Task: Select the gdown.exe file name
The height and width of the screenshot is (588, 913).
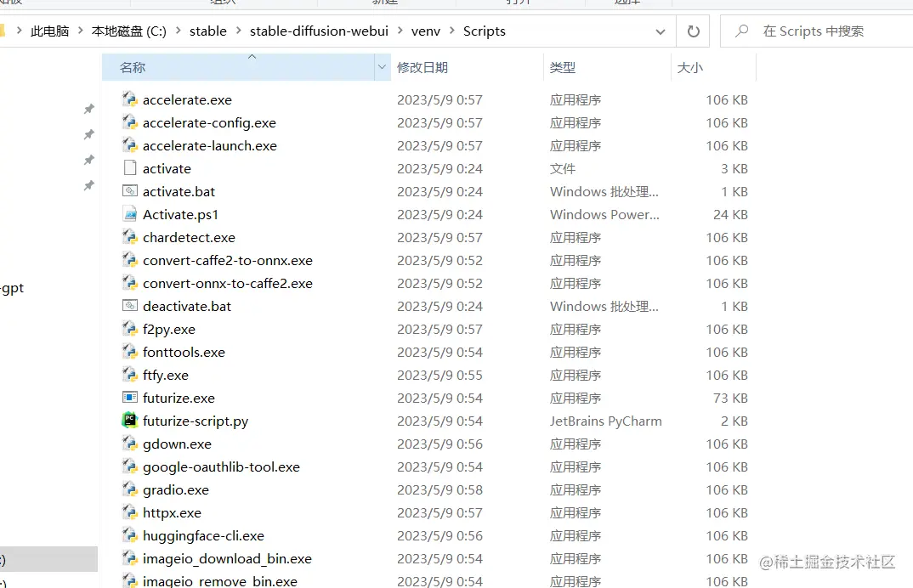Action: (177, 444)
